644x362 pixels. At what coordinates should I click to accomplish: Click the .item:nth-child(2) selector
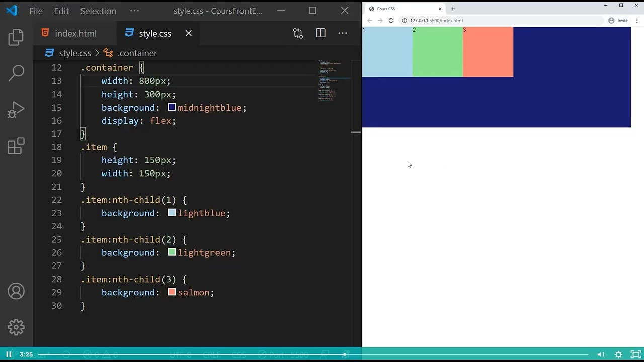[x=128, y=239]
